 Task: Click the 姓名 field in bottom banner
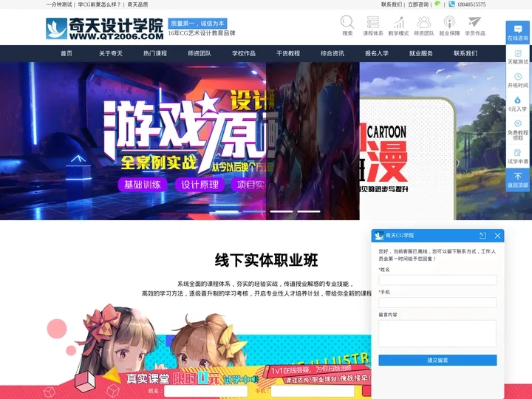205,391
